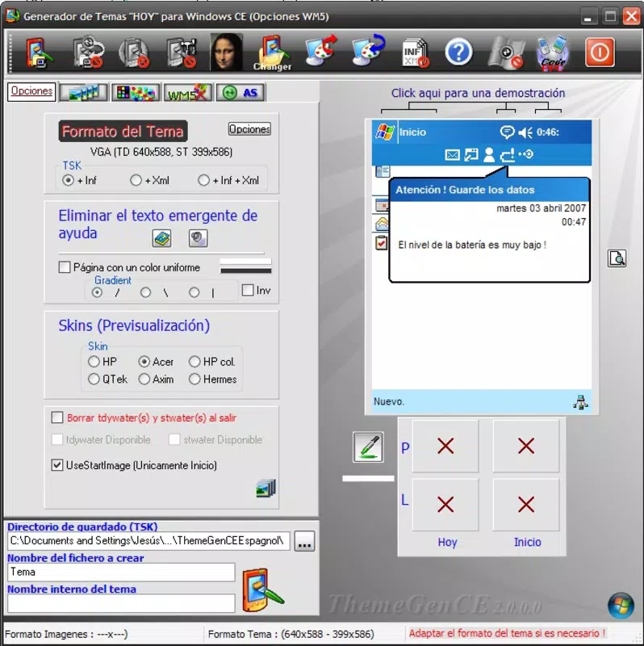Click the white gradient color swatch
This screenshot has height=646, width=644.
246,262
